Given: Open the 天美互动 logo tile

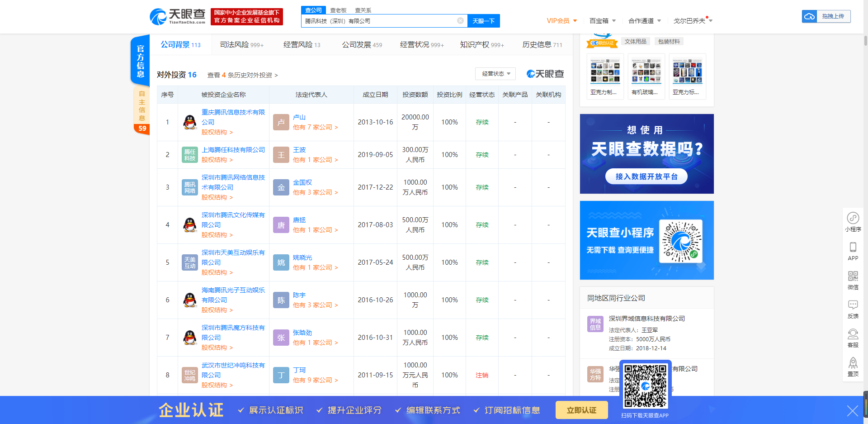Looking at the screenshot, I should (x=190, y=262).
